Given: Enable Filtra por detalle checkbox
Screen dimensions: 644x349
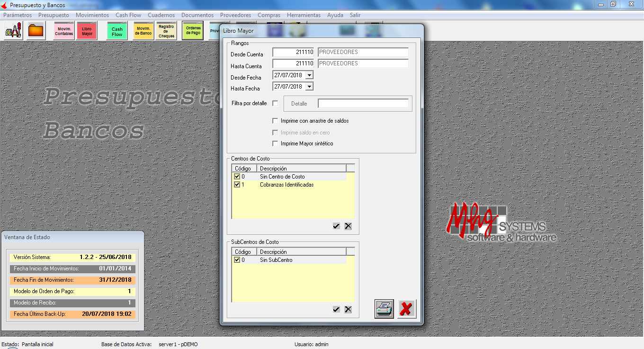Looking at the screenshot, I should tap(275, 103).
